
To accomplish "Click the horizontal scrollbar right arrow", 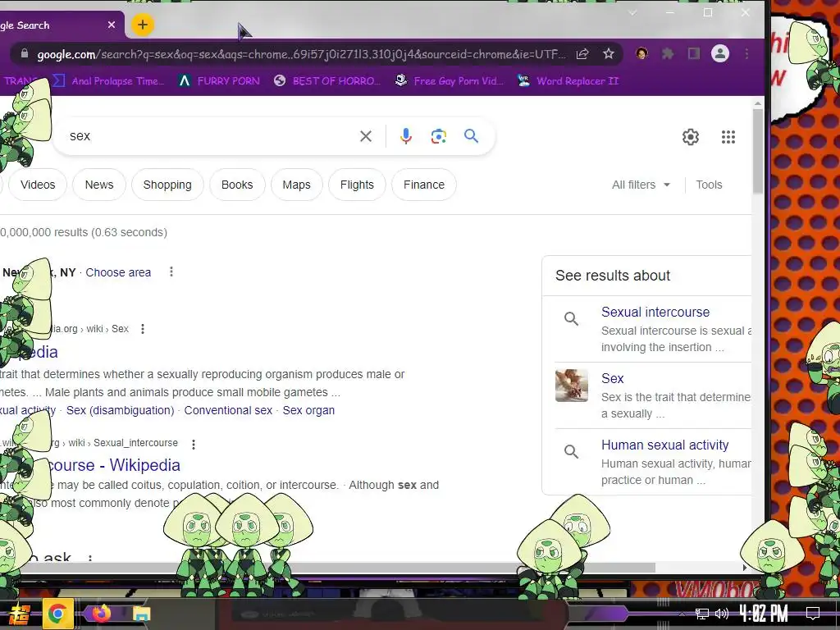I will tap(745, 568).
